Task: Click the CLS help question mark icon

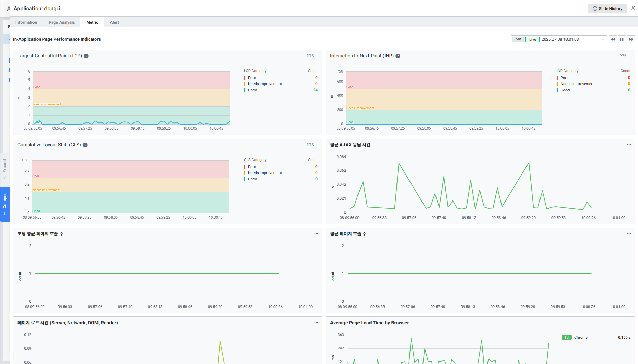Action: click(85, 145)
